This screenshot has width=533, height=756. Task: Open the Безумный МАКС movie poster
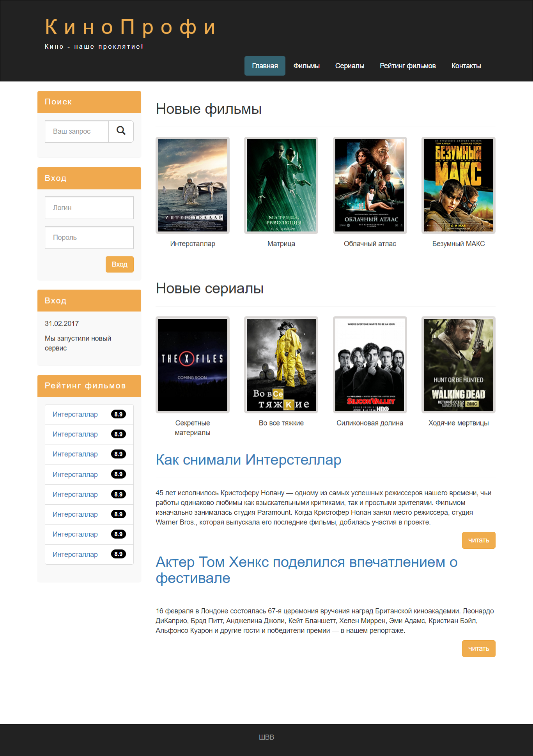coord(459,185)
